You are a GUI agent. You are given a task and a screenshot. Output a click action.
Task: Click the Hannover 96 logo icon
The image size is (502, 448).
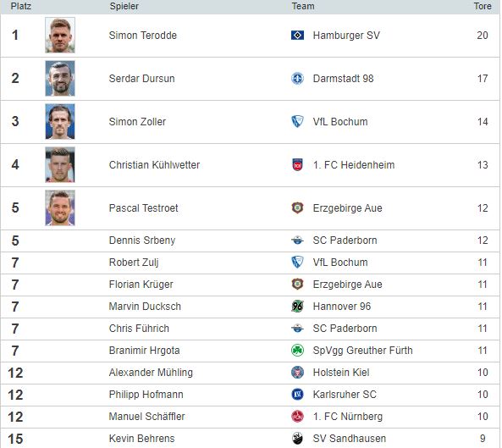tap(297, 306)
